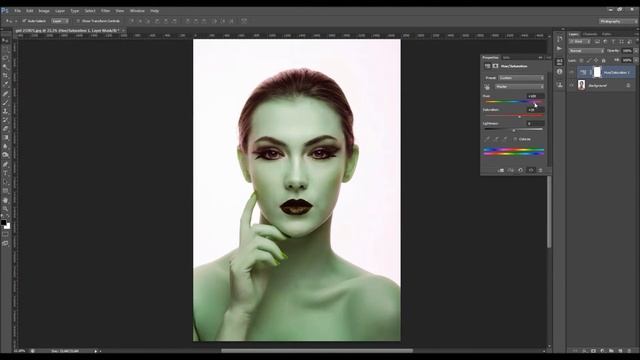Select the History Brush tool

[5, 120]
